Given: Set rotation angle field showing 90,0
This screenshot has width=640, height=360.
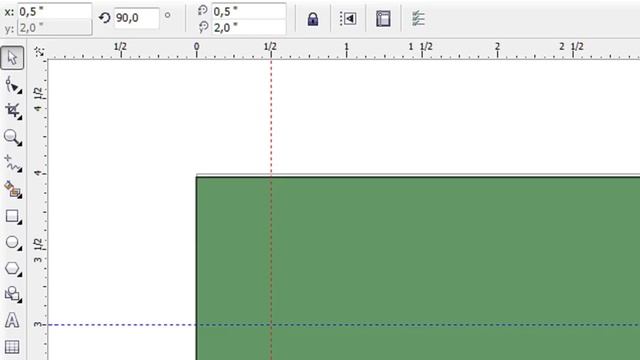Looking at the screenshot, I should (136, 18).
